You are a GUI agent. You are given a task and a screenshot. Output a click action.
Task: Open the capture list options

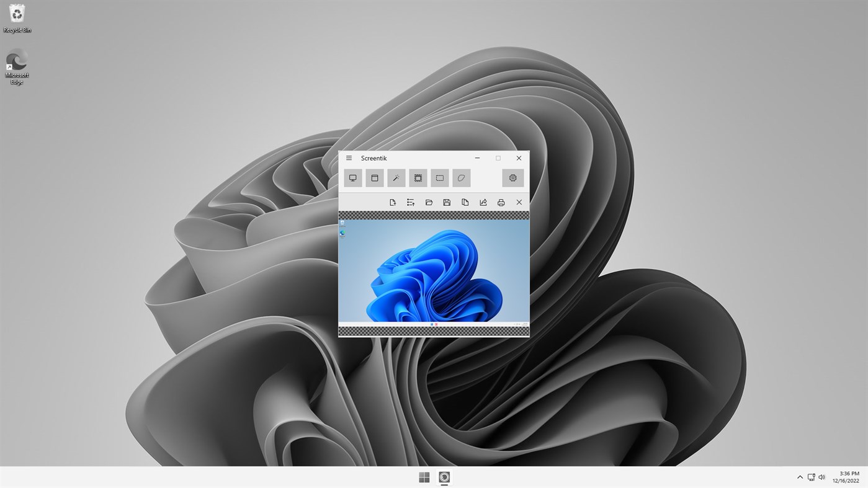(410, 202)
